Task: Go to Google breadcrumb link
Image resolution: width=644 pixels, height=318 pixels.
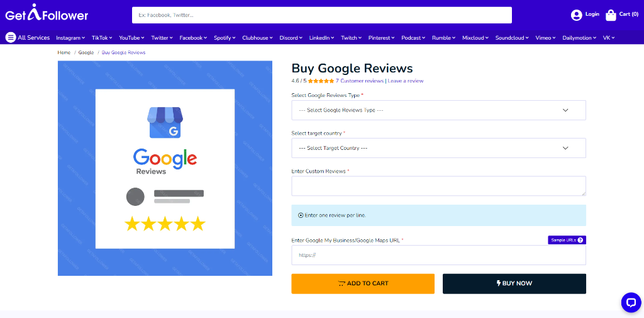Action: click(x=86, y=53)
